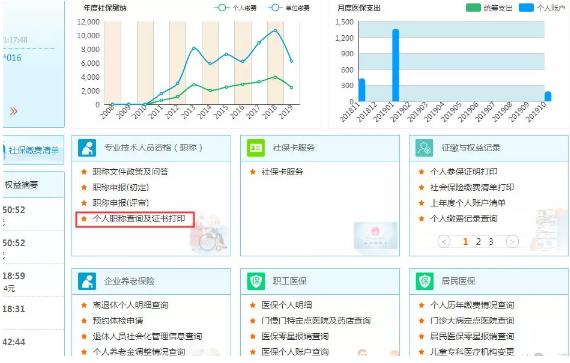Open 医保个人账户查询 link
This screenshot has width=570, height=363.
coord(295,352)
